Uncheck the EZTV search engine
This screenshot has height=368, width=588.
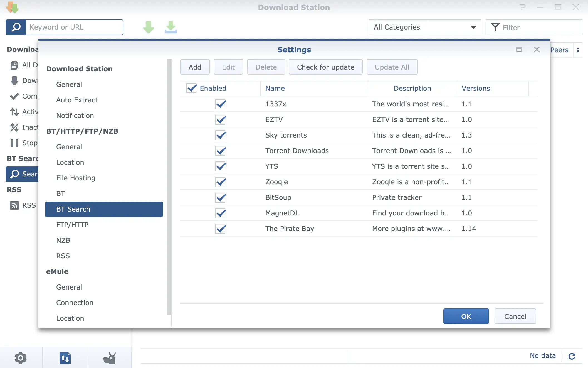point(221,120)
